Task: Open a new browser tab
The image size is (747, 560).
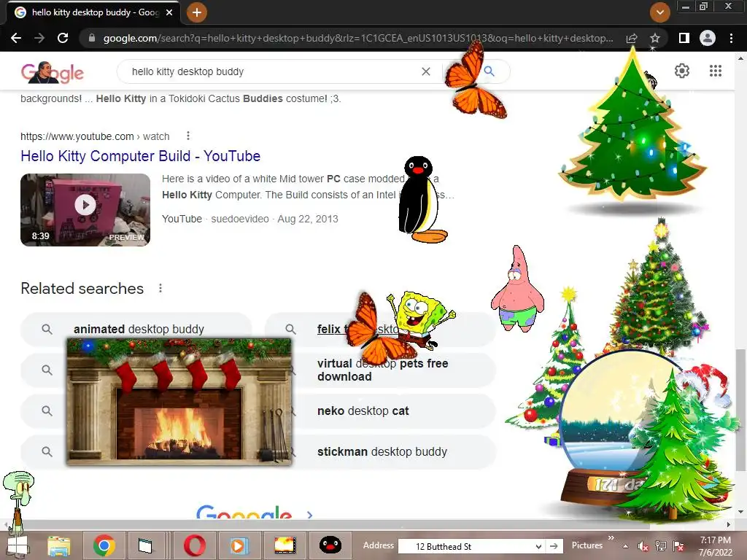Action: [197, 12]
